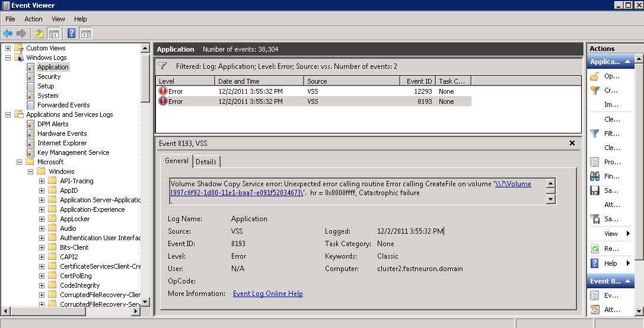Toggle the Show/Hide Console Tree toolbar icon
Viewport: 644px width, 328px height.
point(53,33)
